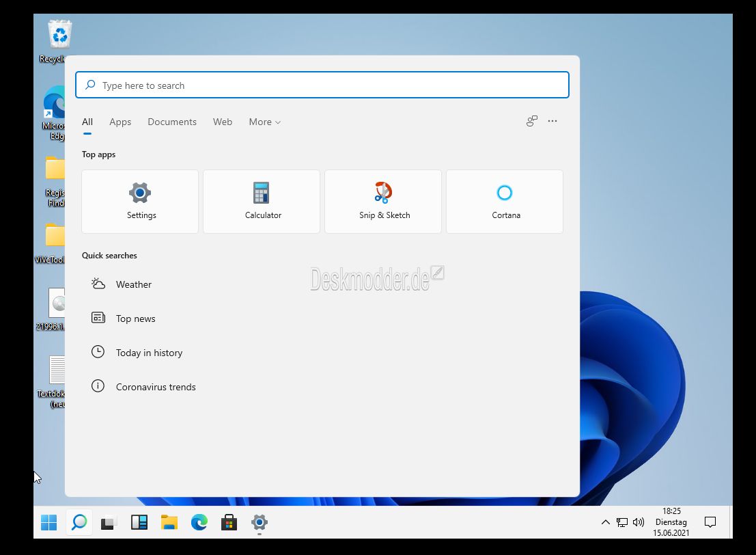
Task: Click the Top news newspaper icon
Action: pos(98,318)
